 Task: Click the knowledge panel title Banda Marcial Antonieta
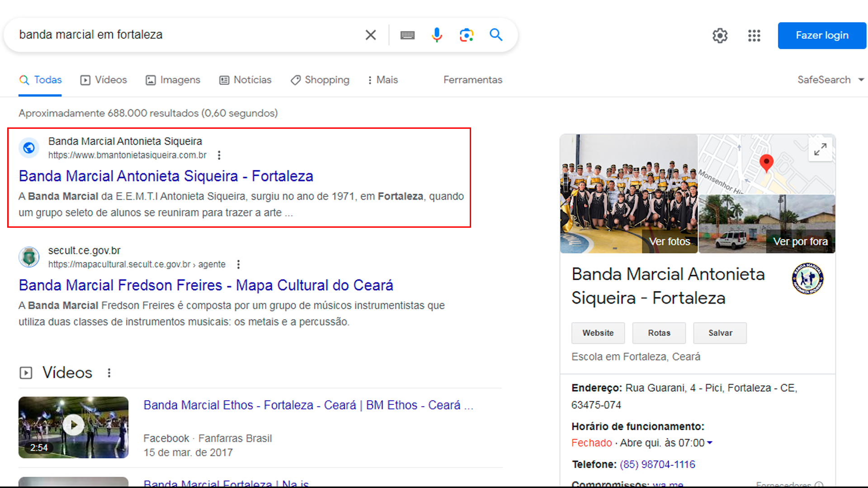[x=668, y=286]
